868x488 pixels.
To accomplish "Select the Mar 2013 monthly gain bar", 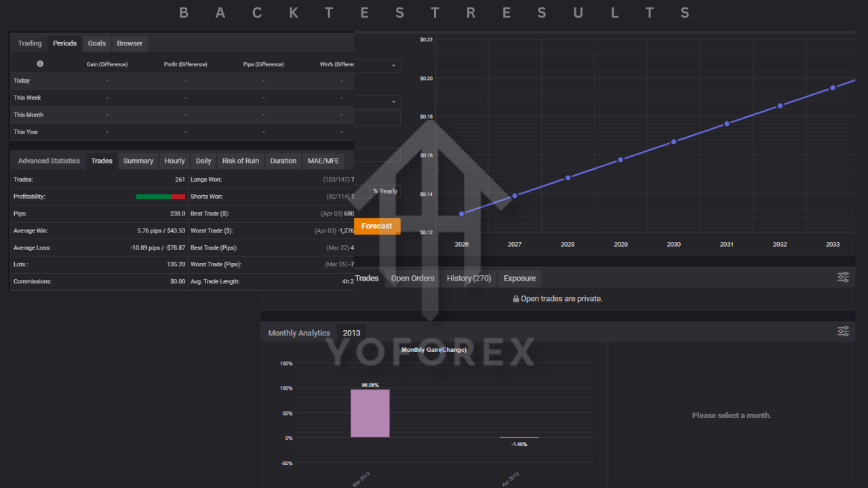I will (x=370, y=413).
